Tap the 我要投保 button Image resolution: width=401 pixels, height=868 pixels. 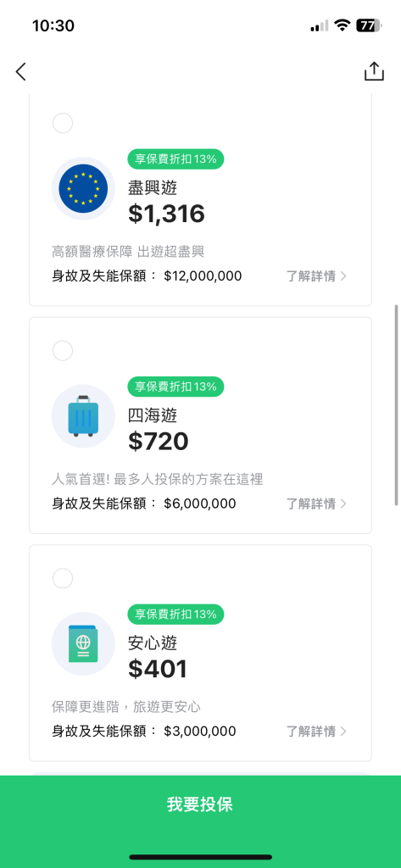(200, 804)
